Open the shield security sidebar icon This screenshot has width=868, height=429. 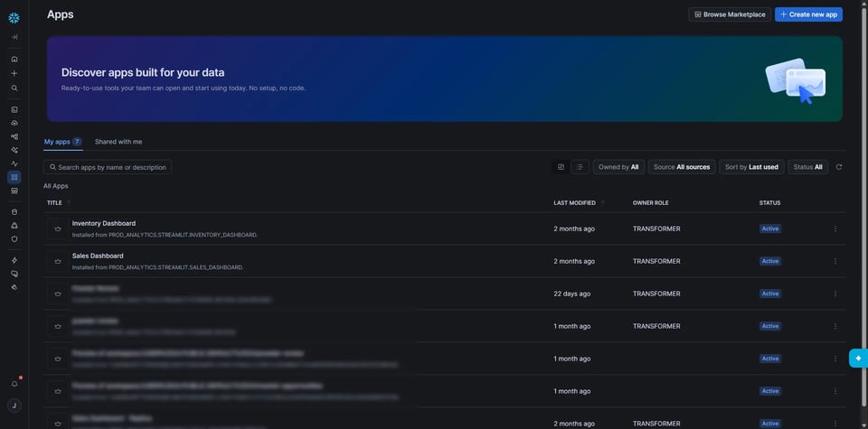(x=14, y=238)
